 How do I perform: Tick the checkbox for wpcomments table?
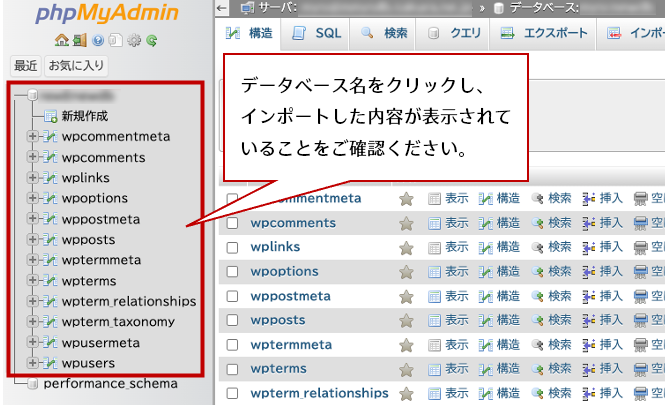(232, 223)
